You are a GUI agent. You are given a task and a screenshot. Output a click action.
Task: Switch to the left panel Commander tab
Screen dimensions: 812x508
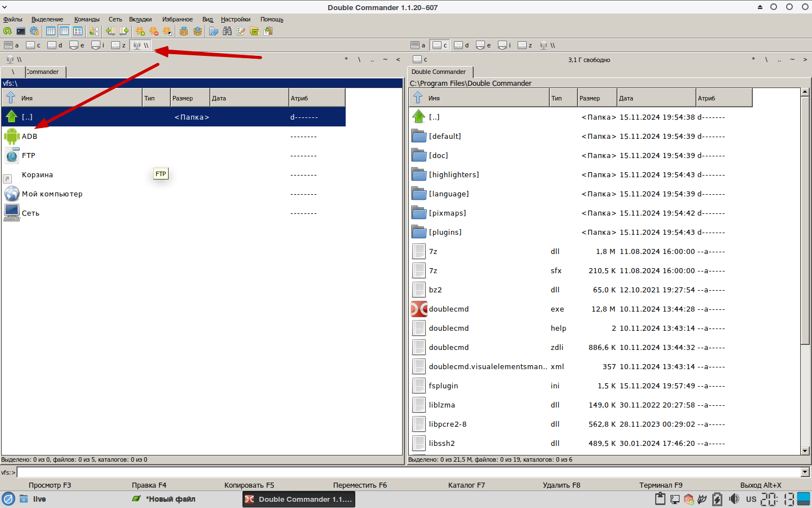45,72
